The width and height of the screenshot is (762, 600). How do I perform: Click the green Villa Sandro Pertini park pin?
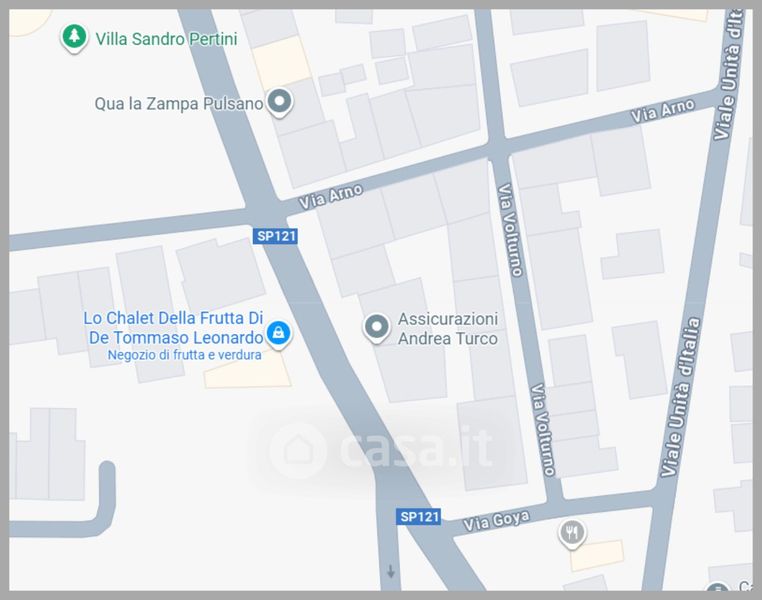tap(74, 38)
